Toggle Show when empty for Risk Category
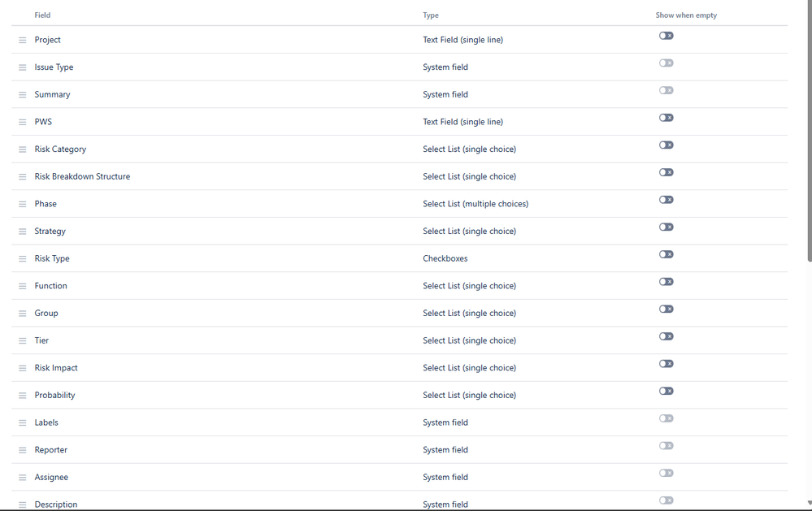Viewport: 812px width, 511px height. (x=666, y=145)
